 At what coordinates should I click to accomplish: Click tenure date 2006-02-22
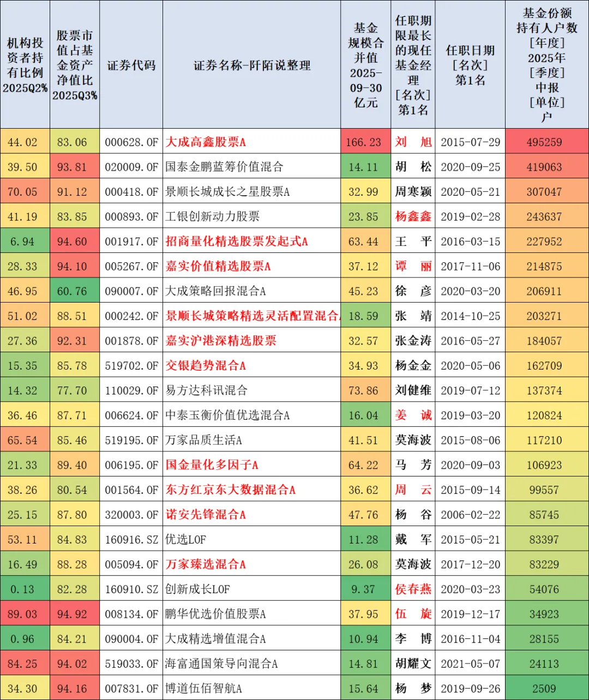click(x=470, y=515)
